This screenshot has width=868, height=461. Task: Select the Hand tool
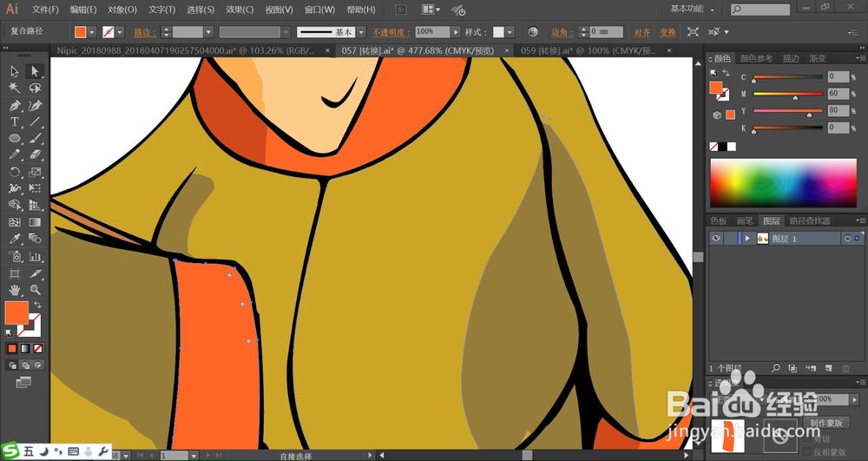coord(15,289)
